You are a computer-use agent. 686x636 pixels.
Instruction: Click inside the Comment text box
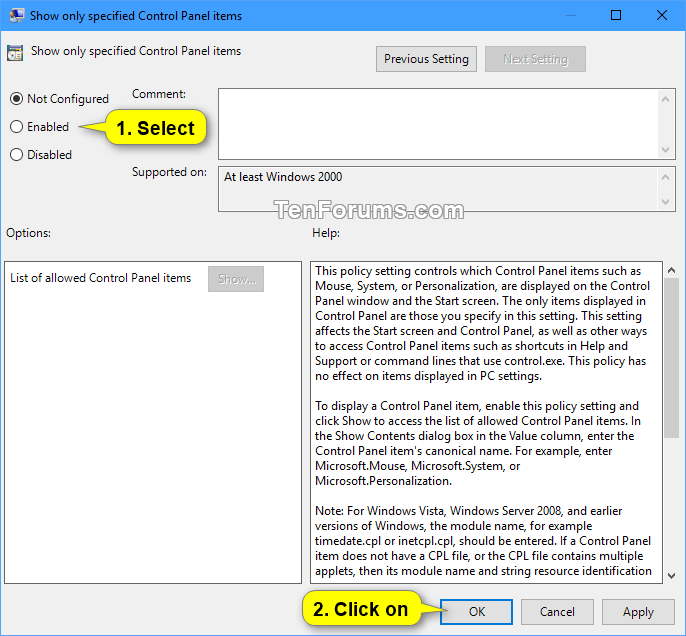pyautogui.click(x=438, y=124)
